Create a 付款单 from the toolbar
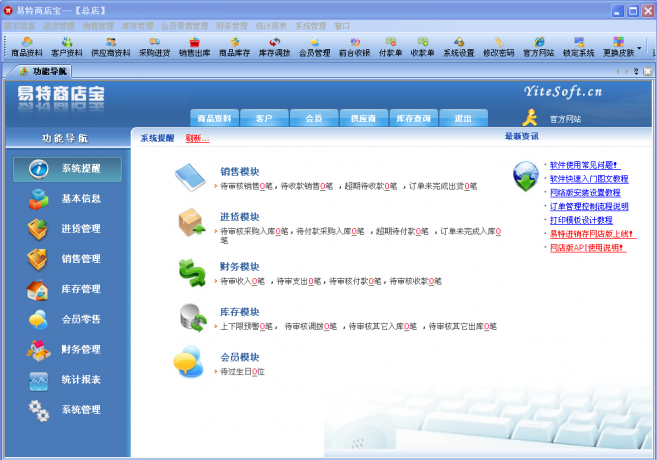 [x=391, y=47]
